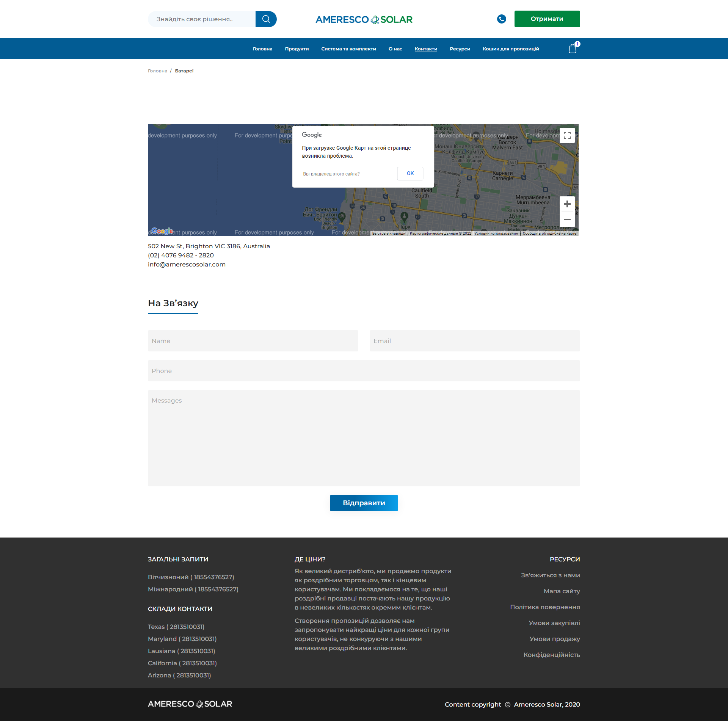Click the Отримати green button
The image size is (728, 721).
point(547,19)
